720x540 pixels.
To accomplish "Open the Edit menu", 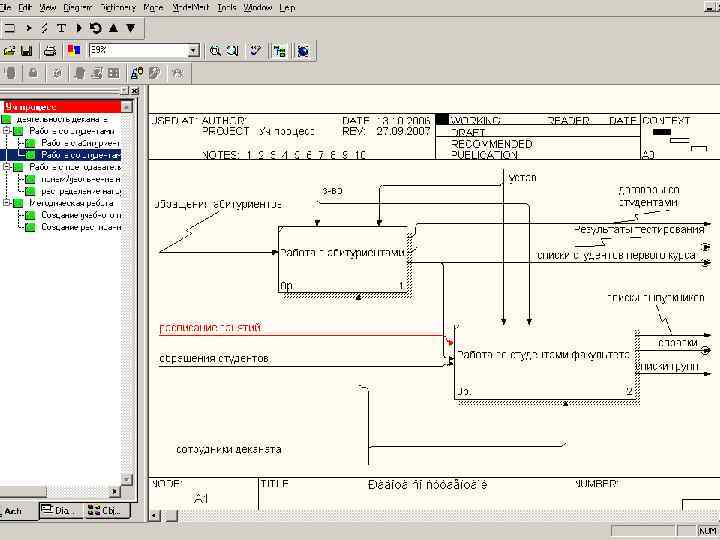I will 25,7.
